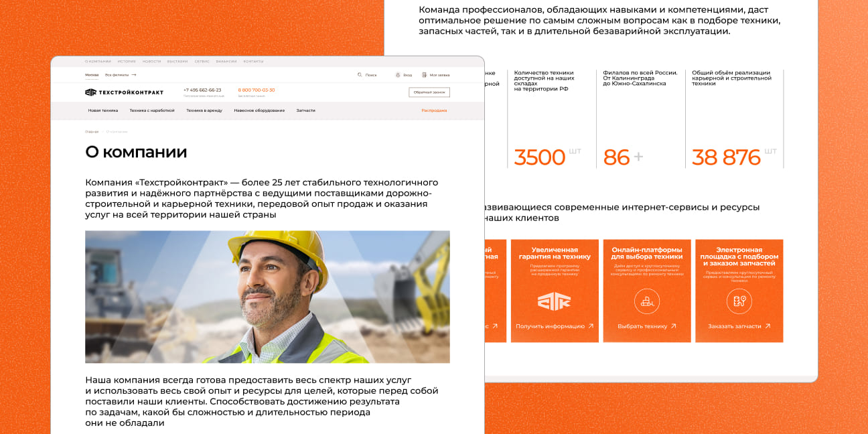Click the 3500 statistic number
This screenshot has height=434, width=868.
point(540,157)
